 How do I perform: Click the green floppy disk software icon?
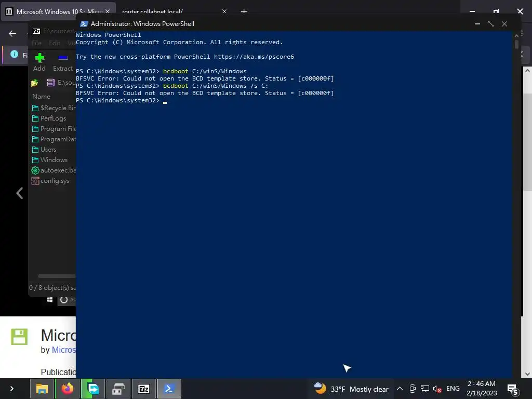(19, 337)
